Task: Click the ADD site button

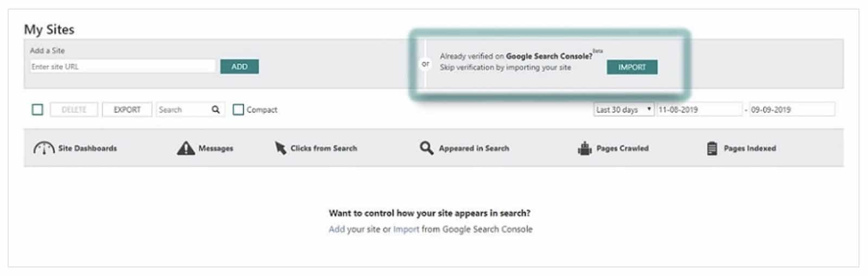Action: click(239, 66)
